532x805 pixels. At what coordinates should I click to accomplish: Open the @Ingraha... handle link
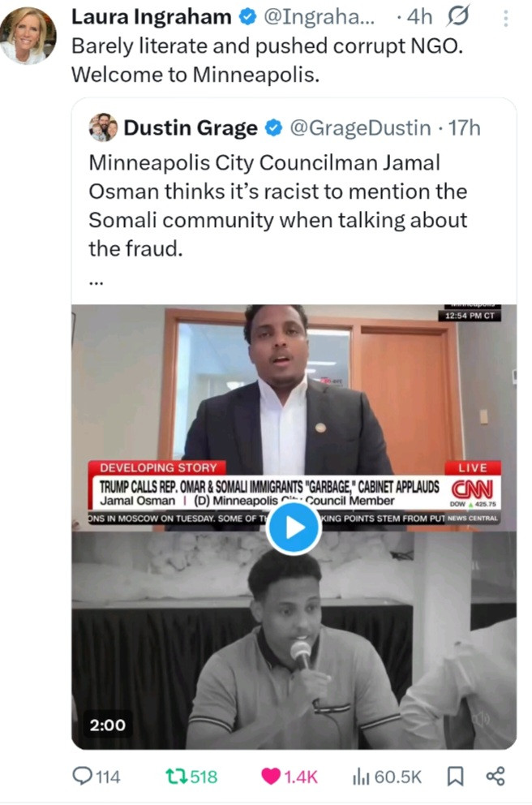point(319,17)
